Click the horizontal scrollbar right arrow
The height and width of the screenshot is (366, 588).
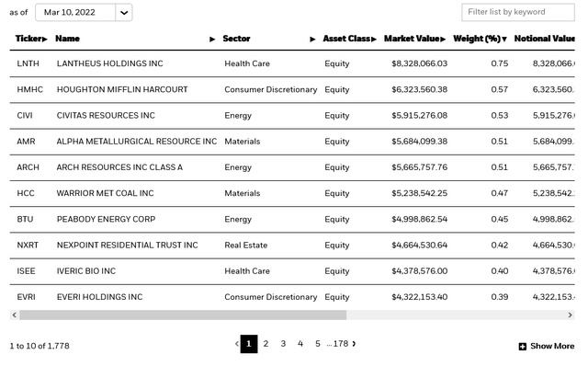point(571,315)
